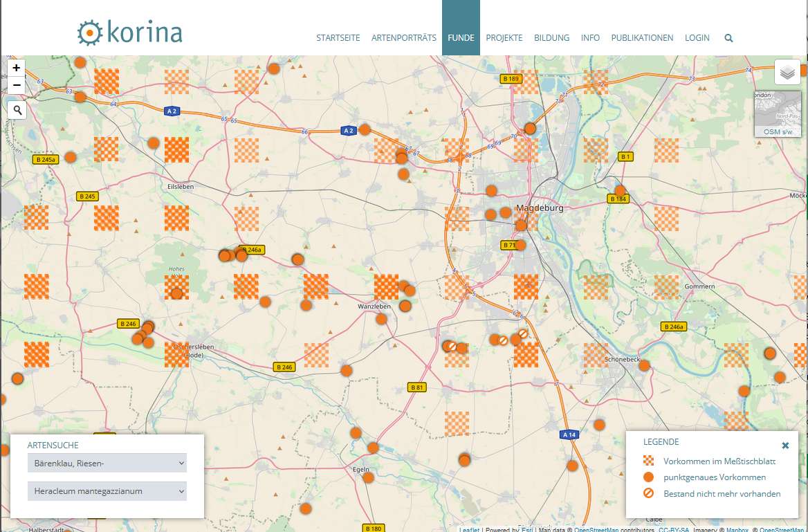
Task: Open the Leaflet attribution link
Action: point(469,530)
